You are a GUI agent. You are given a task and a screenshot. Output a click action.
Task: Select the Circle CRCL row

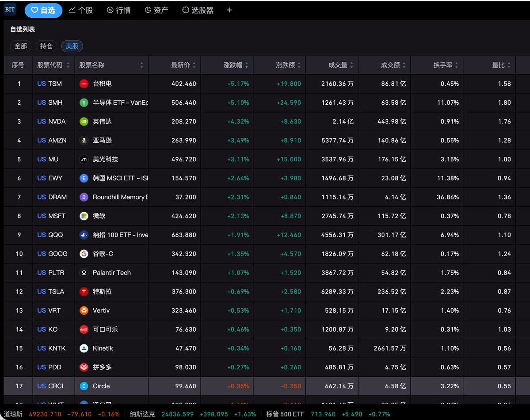tap(259, 386)
